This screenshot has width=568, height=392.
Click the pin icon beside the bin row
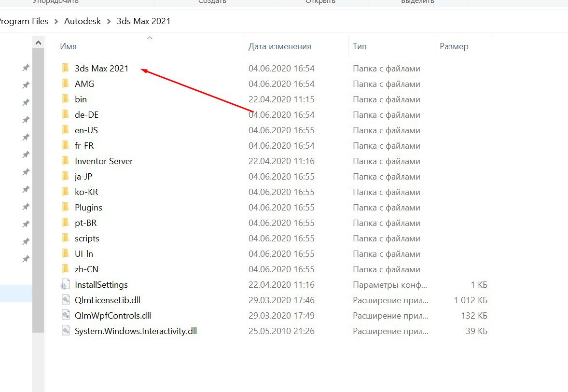[26, 102]
